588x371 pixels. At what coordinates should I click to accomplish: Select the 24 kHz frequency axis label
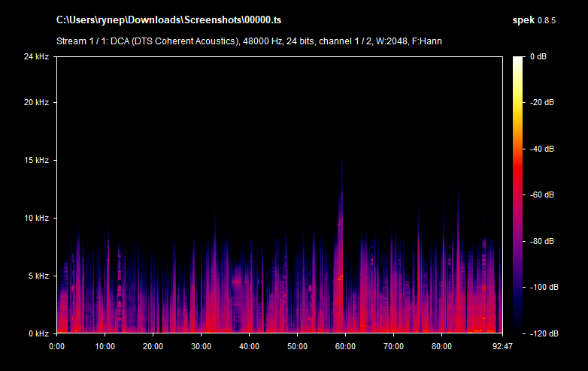(x=36, y=57)
